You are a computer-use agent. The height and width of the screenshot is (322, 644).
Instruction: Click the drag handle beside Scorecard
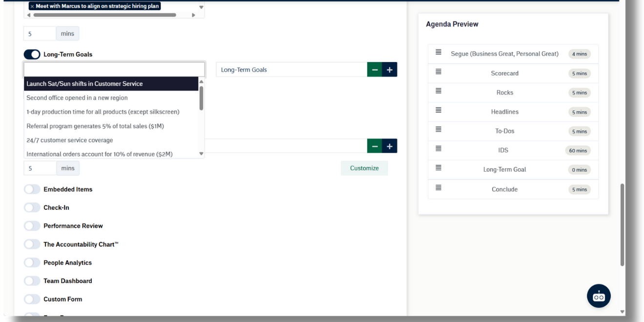click(x=438, y=72)
